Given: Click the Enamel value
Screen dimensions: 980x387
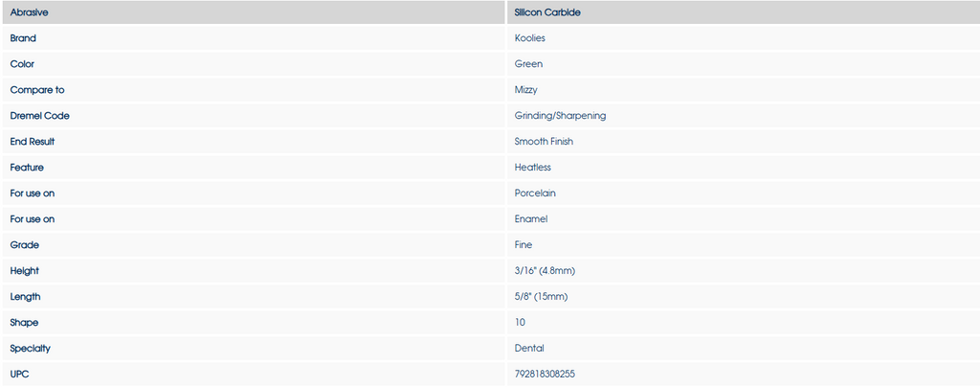Looking at the screenshot, I should [531, 219].
